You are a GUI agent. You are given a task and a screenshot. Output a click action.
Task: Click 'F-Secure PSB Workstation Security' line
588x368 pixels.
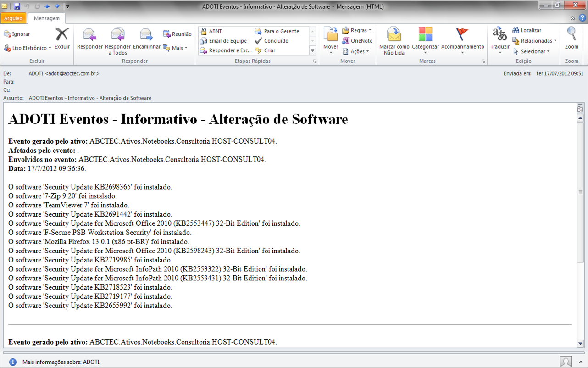pos(100,233)
